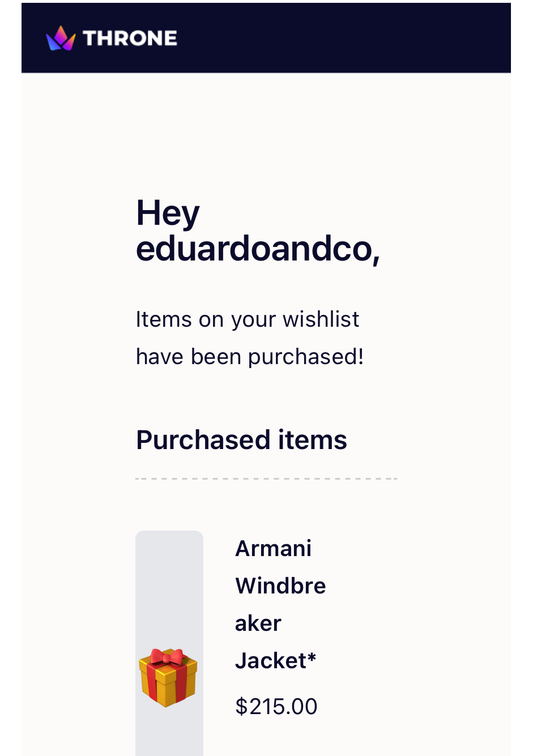Image resolution: width=537 pixels, height=756 pixels.
Task: Click the word "purchased!" in the message
Action: pos(306,357)
